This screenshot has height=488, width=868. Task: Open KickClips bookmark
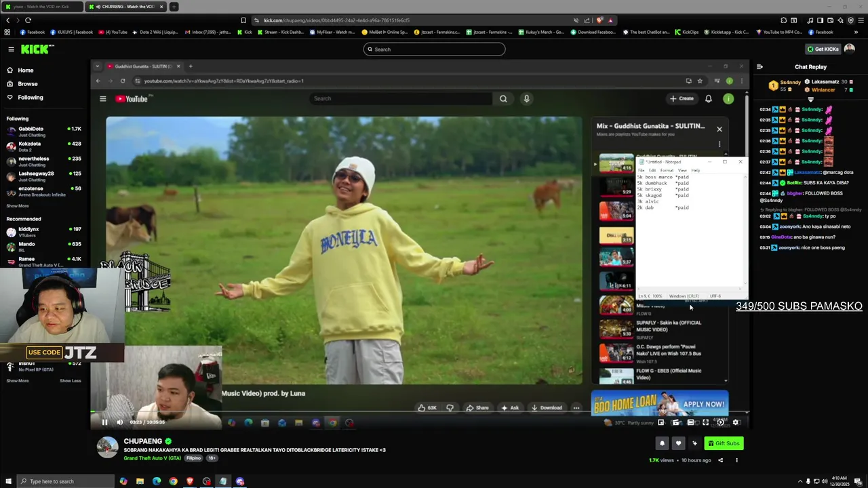tap(687, 32)
